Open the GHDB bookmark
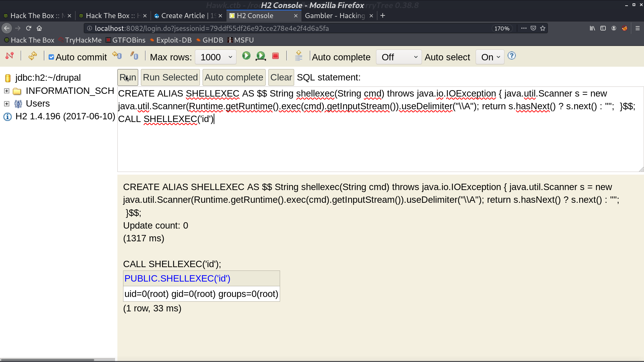Image resolution: width=644 pixels, height=362 pixels. point(210,40)
